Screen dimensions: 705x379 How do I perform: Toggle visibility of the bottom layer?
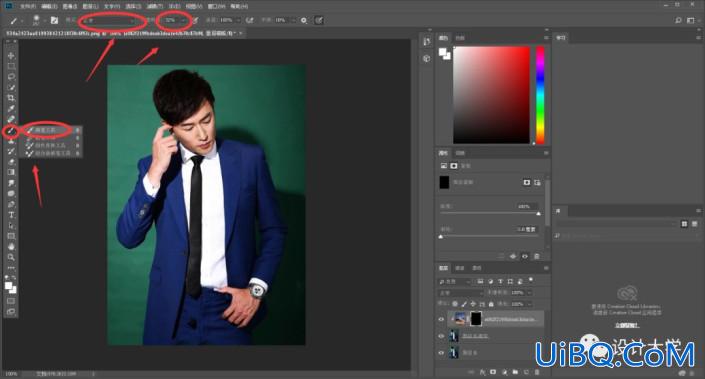[x=441, y=353]
